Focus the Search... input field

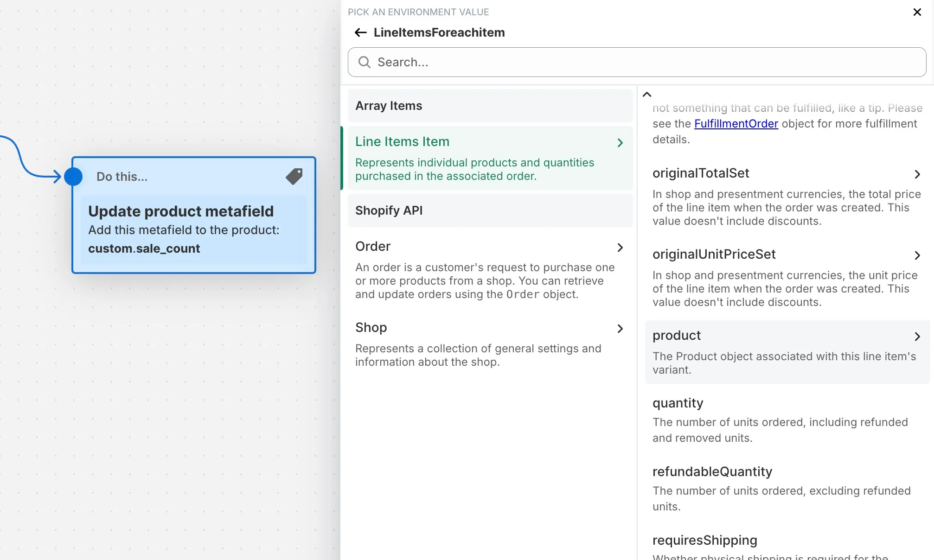(637, 62)
